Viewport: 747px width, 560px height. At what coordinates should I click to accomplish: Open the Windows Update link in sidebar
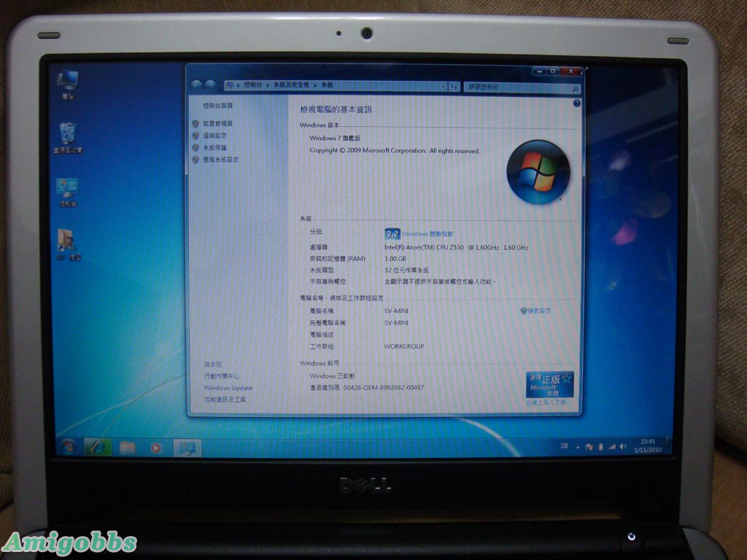pos(228,388)
